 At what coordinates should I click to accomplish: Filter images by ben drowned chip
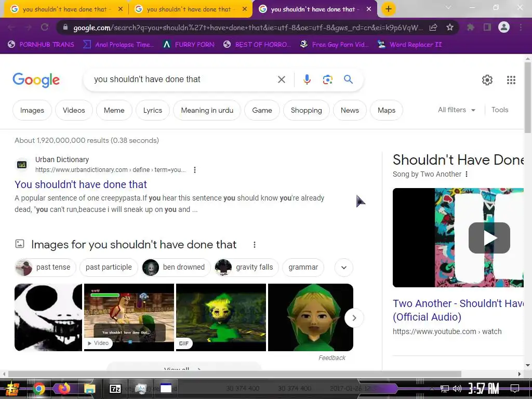(176, 268)
